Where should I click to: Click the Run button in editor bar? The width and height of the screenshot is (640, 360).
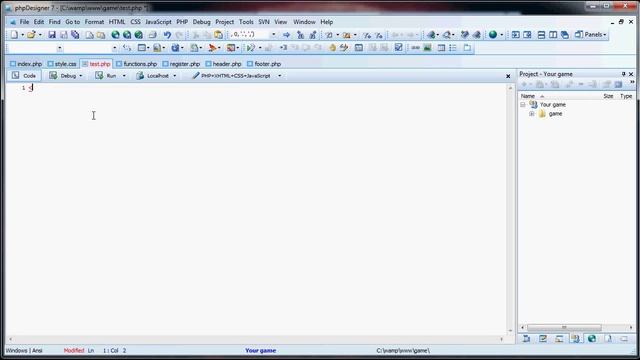click(x=106, y=76)
